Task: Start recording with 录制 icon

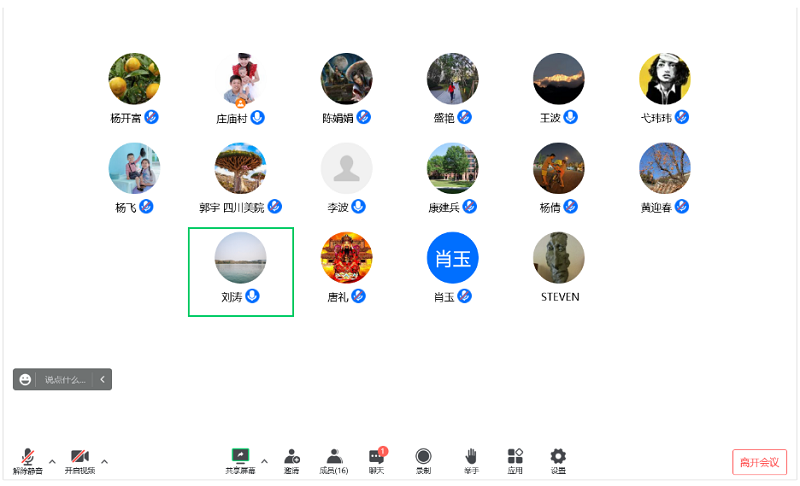Action: click(x=423, y=458)
